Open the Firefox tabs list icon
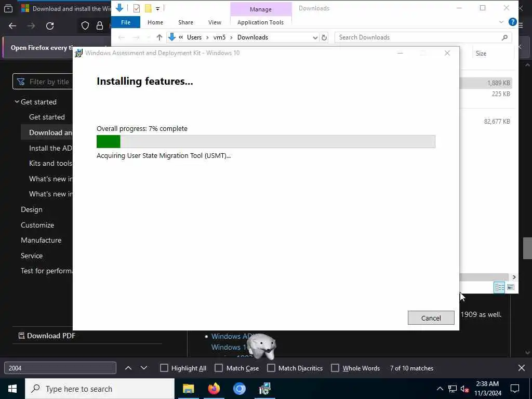Image resolution: width=532 pixels, height=399 pixels. (x=8, y=8)
